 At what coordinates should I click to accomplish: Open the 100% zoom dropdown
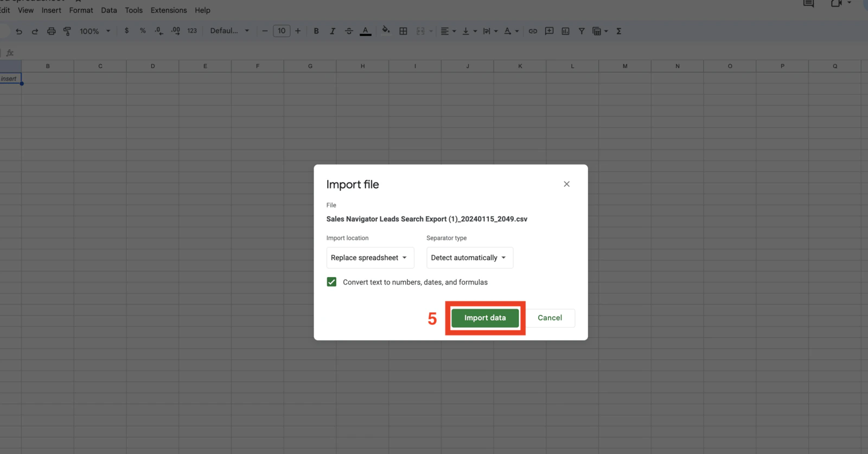95,31
